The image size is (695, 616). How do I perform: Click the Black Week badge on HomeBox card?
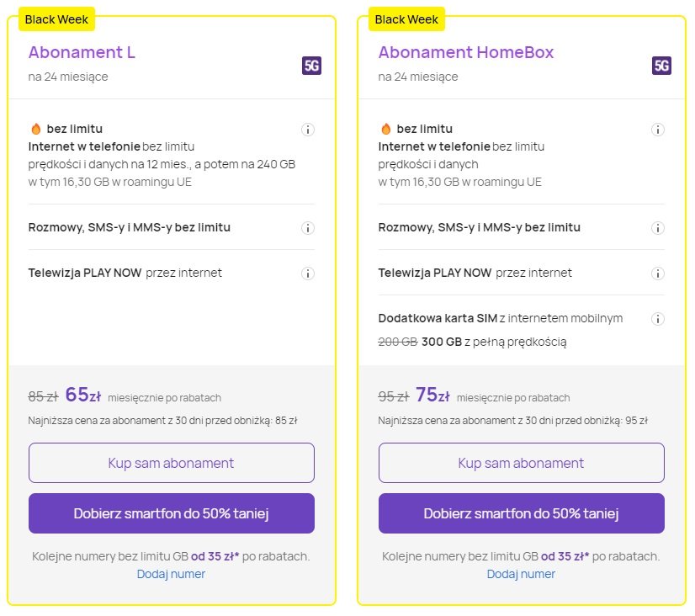(x=406, y=19)
